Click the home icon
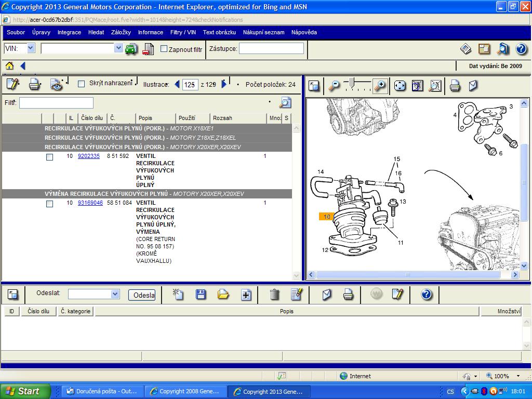 (x=9, y=66)
